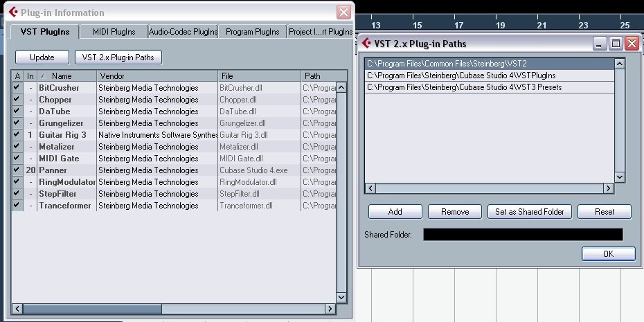This screenshot has width=644, height=322.
Task: Click the plug-in list scroll left arrow
Action: tap(17, 308)
